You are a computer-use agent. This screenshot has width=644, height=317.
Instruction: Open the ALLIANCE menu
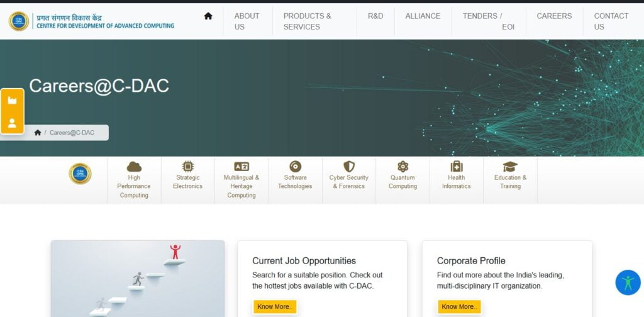[x=423, y=16]
